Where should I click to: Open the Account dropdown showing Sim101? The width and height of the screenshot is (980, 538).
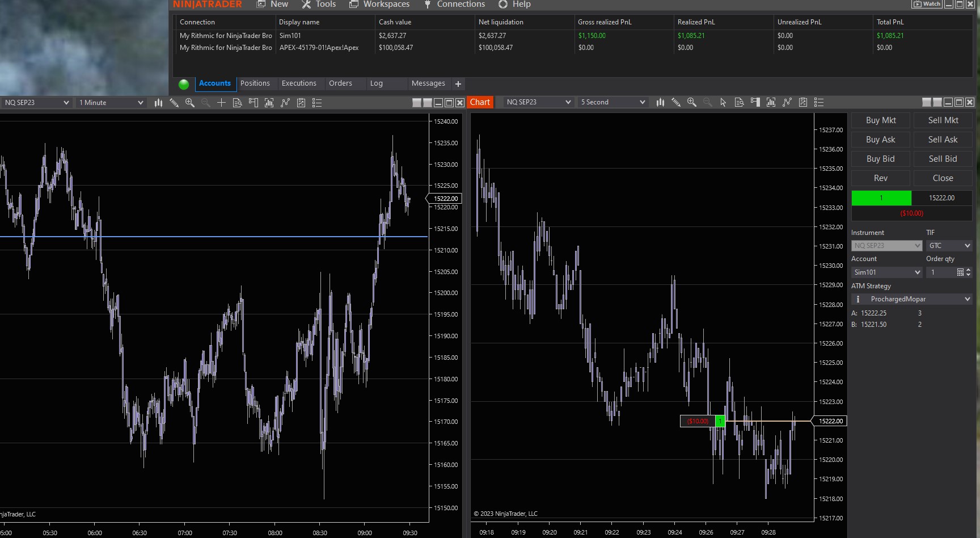pos(886,272)
